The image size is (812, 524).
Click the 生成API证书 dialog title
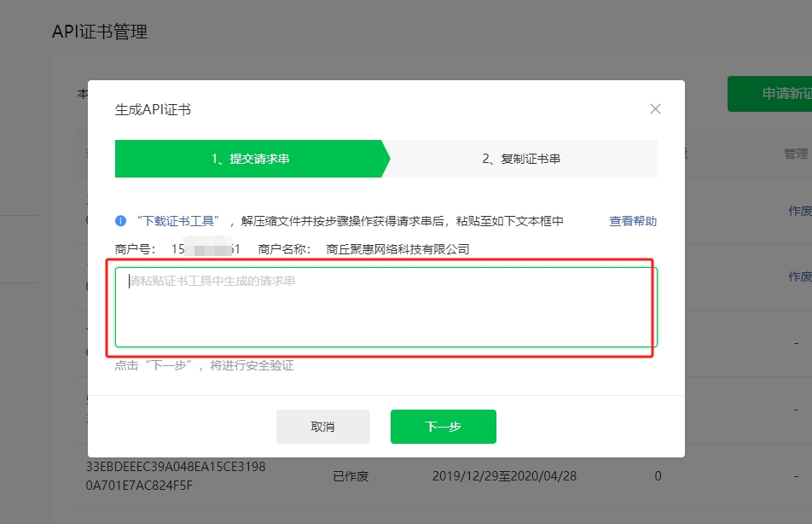pos(153,110)
